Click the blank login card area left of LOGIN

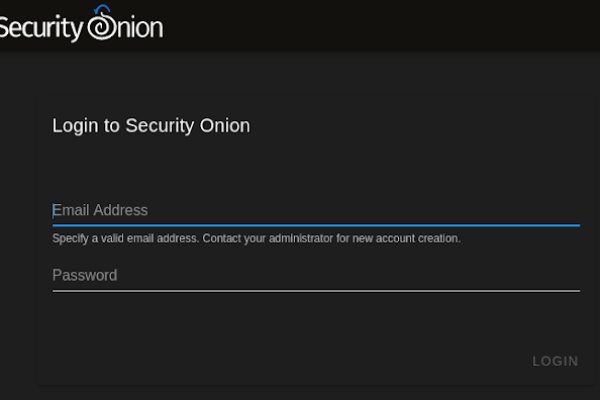tap(280, 360)
